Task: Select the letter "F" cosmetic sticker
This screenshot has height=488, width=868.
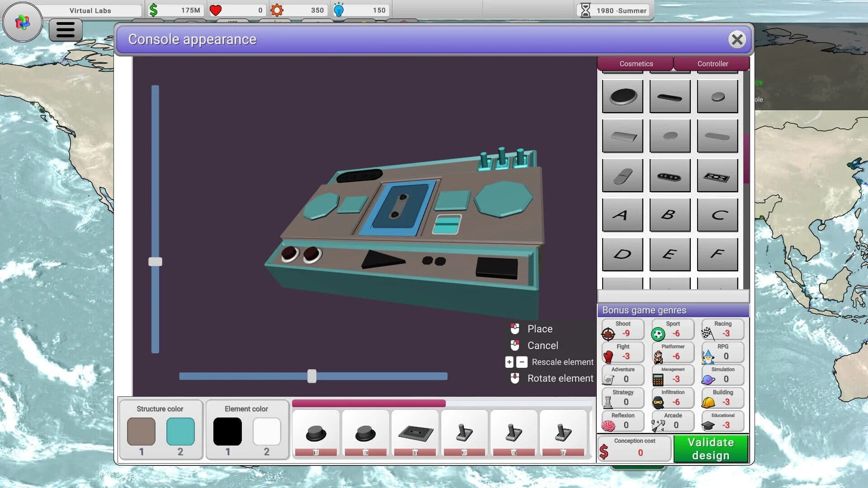Action: pos(718,254)
